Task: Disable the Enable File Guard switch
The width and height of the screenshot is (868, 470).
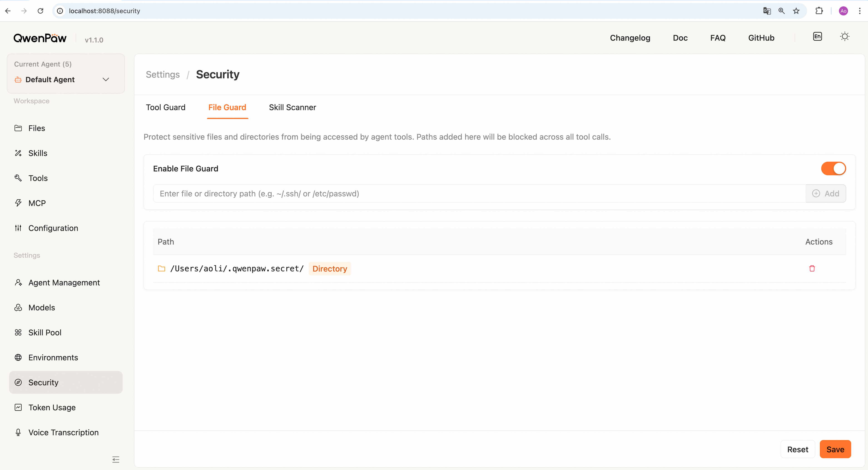Action: click(x=833, y=168)
